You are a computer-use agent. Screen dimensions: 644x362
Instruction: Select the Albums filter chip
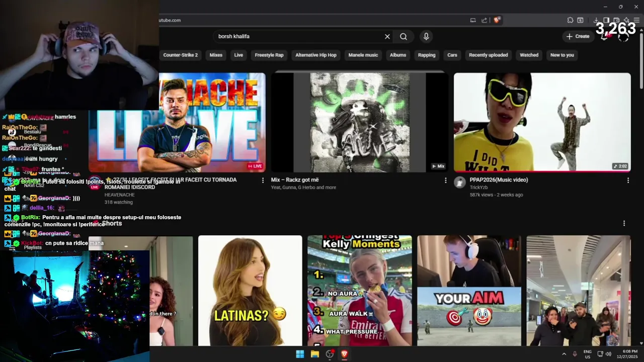(x=398, y=55)
